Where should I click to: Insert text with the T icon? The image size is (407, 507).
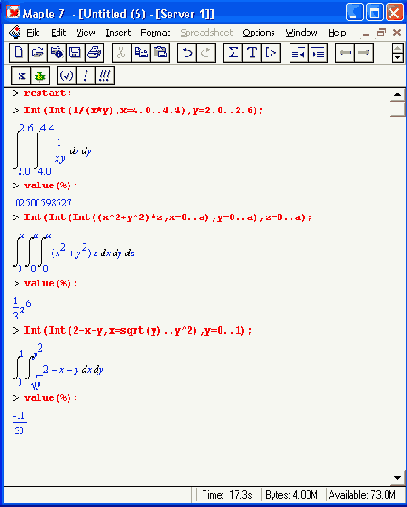(252, 53)
